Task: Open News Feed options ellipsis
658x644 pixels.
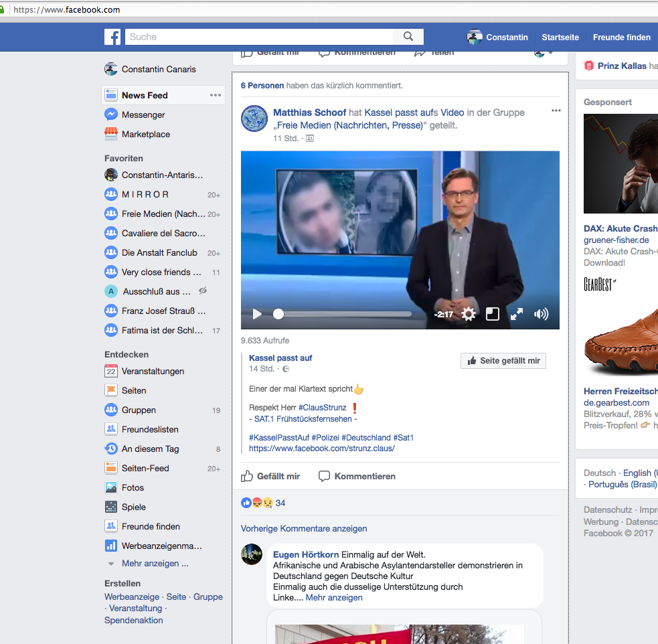Action: 216,95
